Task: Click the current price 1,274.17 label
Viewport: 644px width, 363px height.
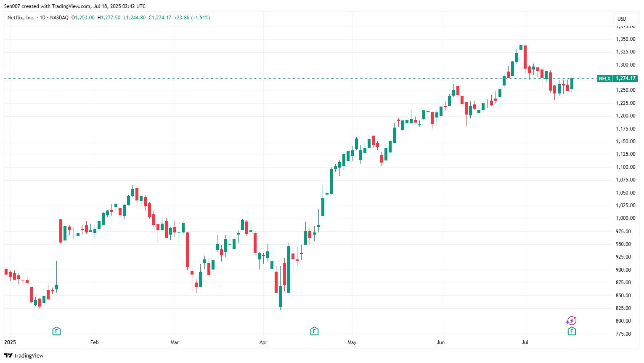Action: tap(625, 78)
